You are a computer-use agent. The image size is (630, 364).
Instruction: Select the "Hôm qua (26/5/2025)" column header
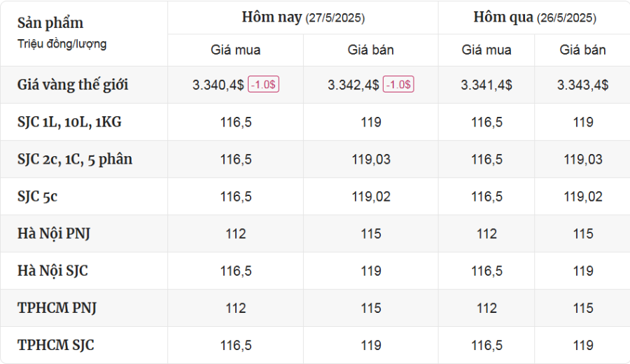coord(534,17)
